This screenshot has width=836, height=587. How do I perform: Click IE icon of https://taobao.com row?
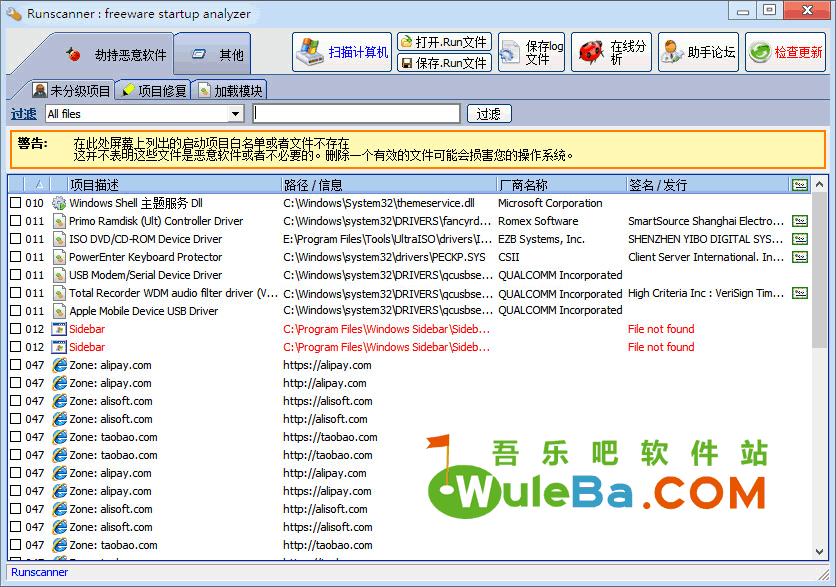tap(59, 437)
